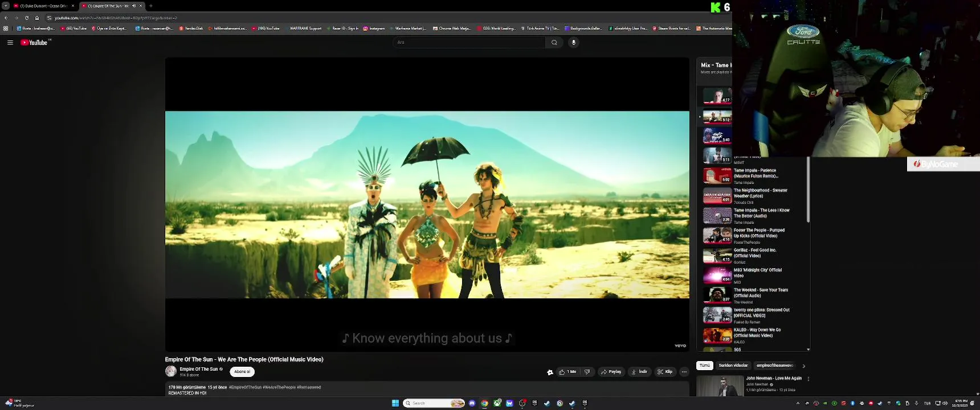This screenshot has height=410, width=980.
Task: Click the Windows taskbar Search box
Action: click(x=434, y=403)
